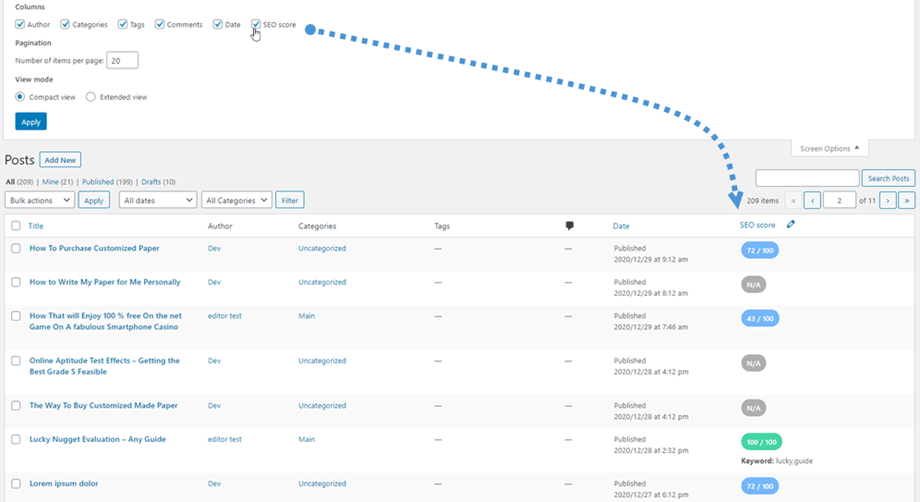Open the All dates dropdown
Screen dimensions: 920x502
point(157,200)
